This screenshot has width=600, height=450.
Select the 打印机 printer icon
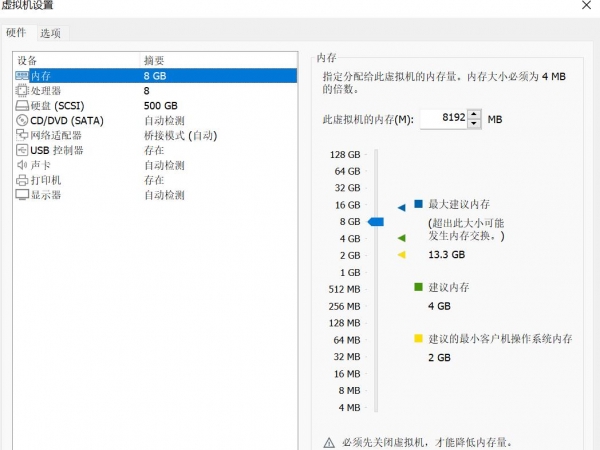click(x=22, y=180)
